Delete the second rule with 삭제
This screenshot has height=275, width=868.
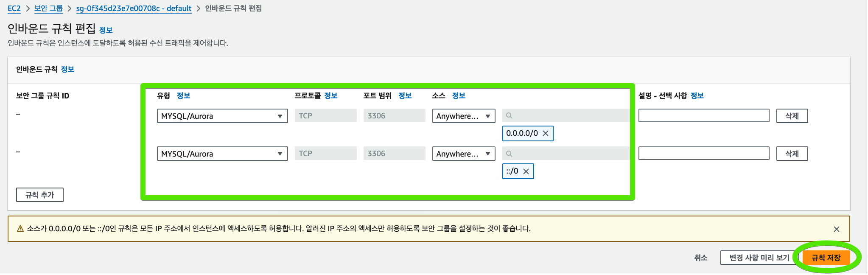coord(792,154)
